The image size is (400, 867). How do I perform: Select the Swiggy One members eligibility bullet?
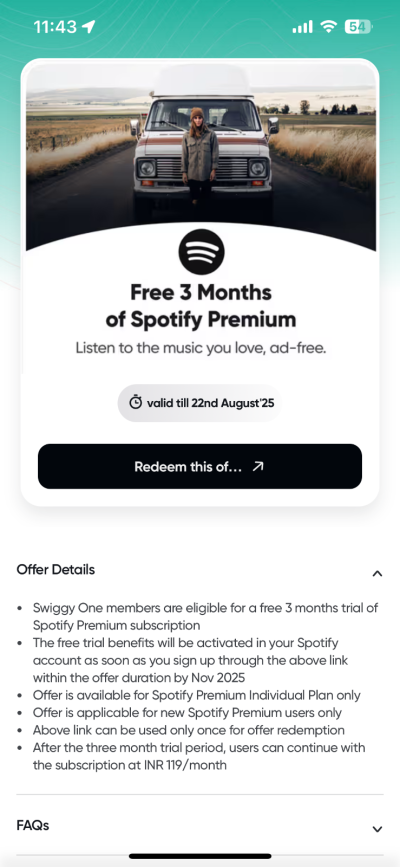[x=198, y=617]
